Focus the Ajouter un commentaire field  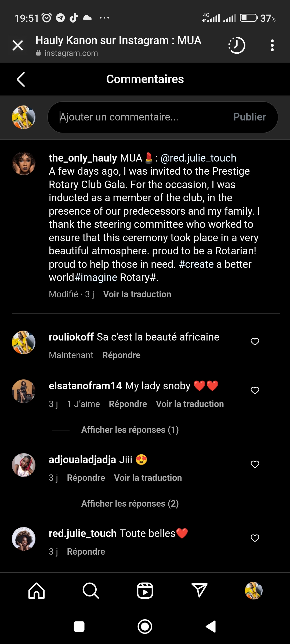[x=140, y=117]
